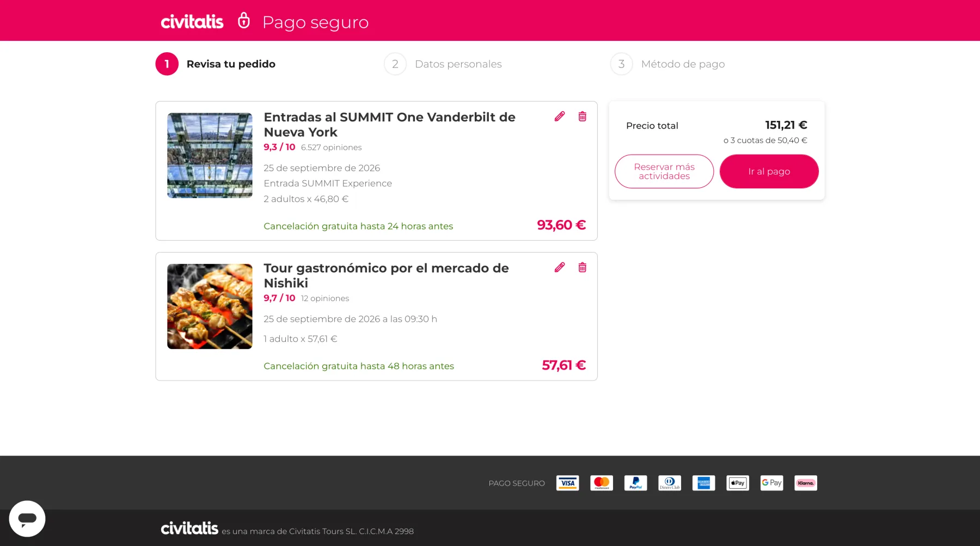Click 'Cancelación gratuita hasta 48 horas antes'
This screenshot has width=980, height=546.
point(359,366)
